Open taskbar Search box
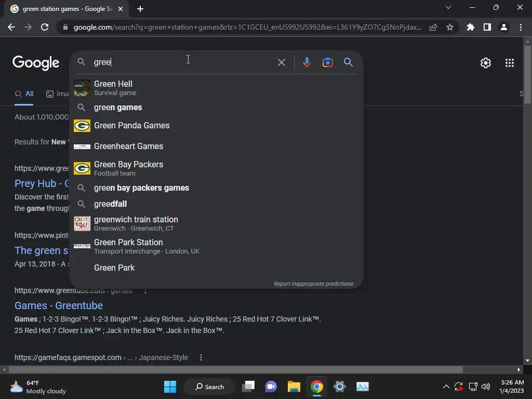 pos(209,387)
